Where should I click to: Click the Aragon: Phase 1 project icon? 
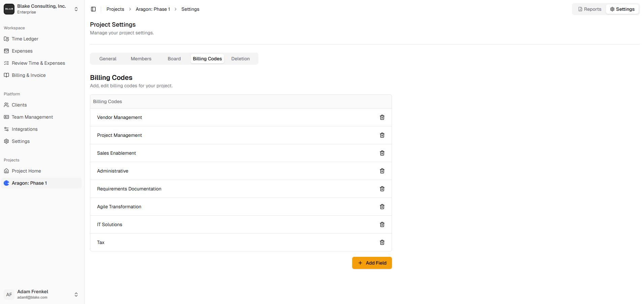[6, 183]
